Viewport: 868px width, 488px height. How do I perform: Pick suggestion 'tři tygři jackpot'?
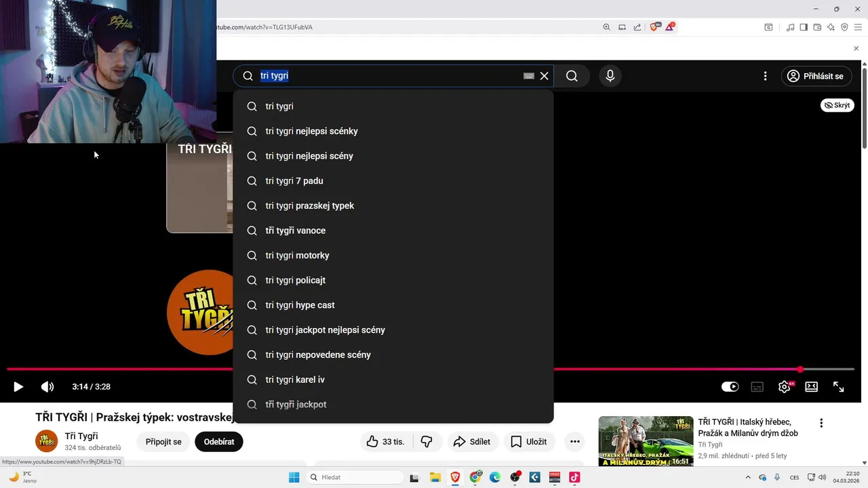coord(393,405)
